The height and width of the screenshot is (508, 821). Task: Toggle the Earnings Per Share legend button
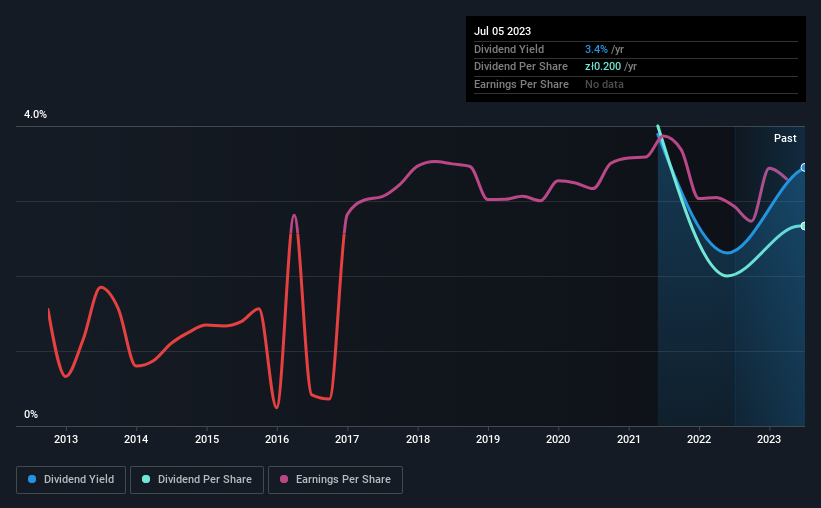335,480
